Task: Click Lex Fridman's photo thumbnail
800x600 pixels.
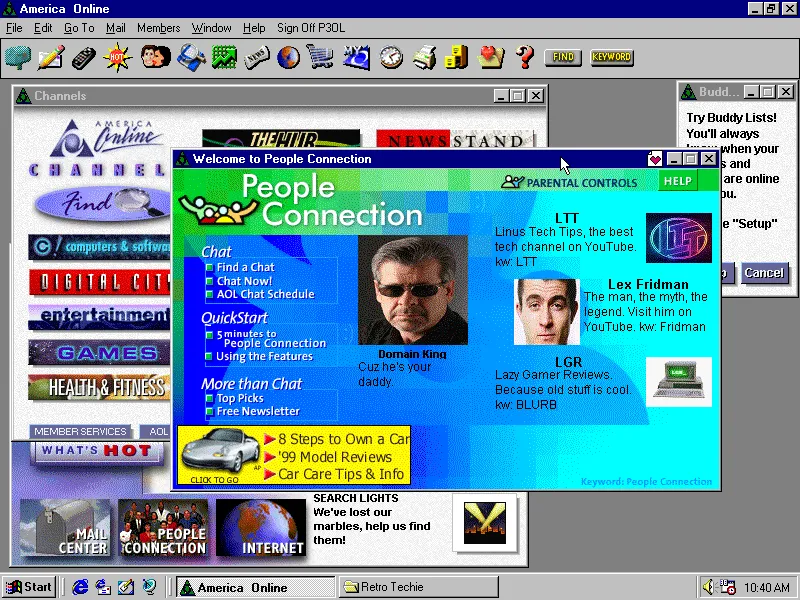Action: [x=546, y=308]
